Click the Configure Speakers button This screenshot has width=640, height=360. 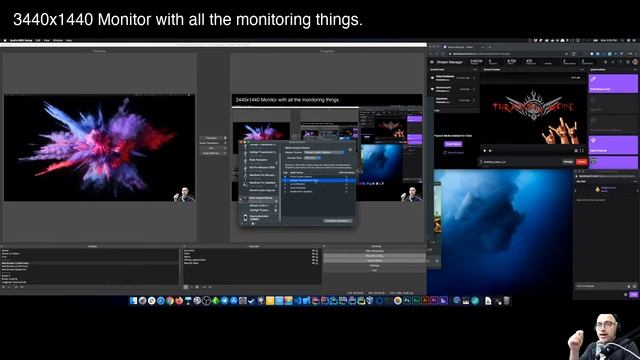(x=337, y=221)
